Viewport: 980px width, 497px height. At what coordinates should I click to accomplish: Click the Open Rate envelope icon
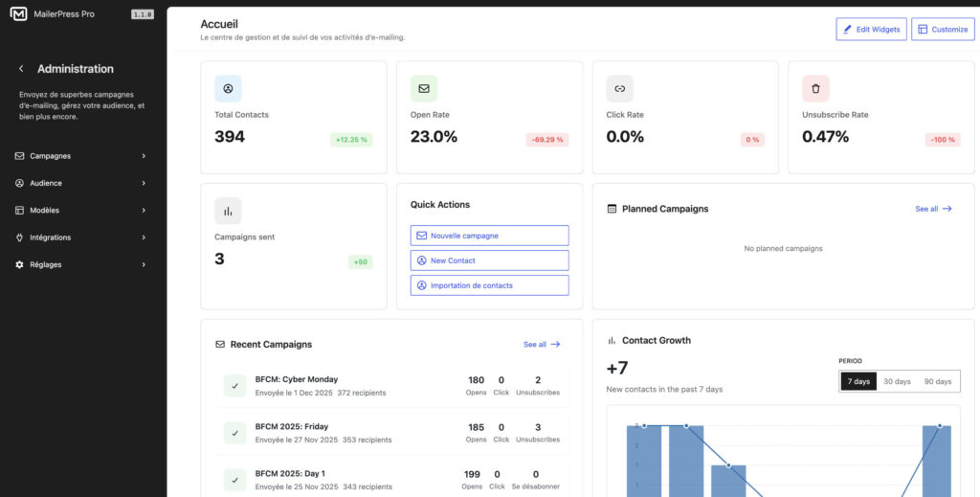tap(424, 89)
